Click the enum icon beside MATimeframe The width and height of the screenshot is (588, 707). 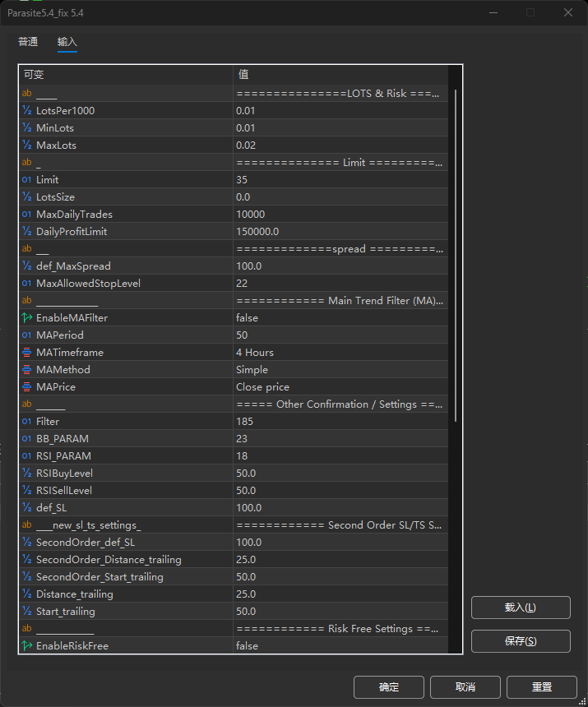pyautogui.click(x=26, y=353)
